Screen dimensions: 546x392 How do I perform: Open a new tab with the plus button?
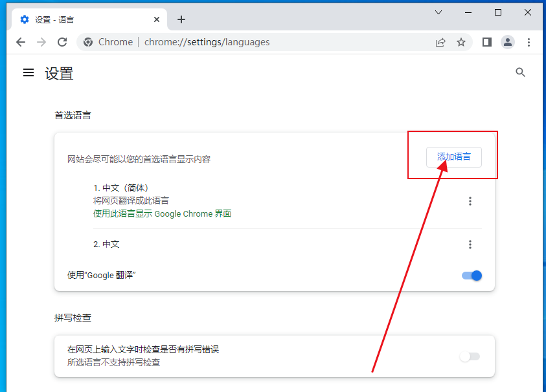[181, 19]
